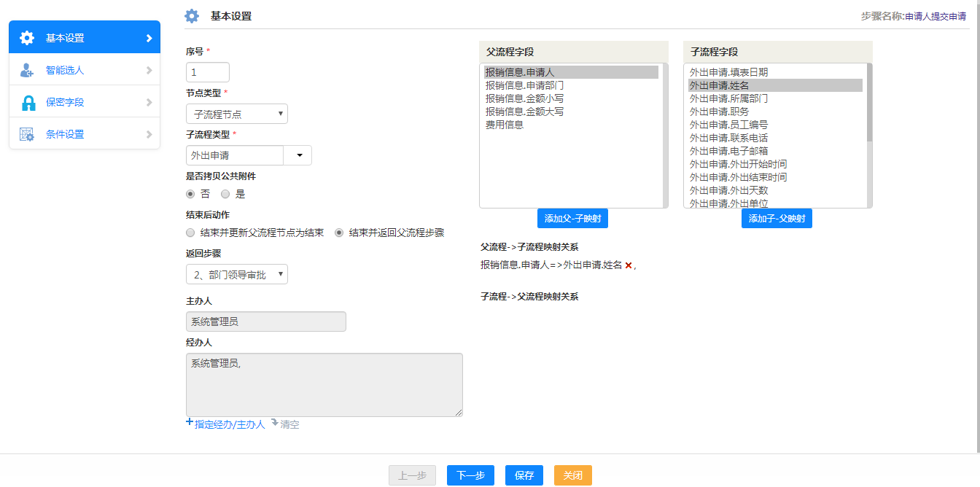Click the 条件设置 icon in sidebar
The height and width of the screenshot is (487, 980).
(27, 135)
